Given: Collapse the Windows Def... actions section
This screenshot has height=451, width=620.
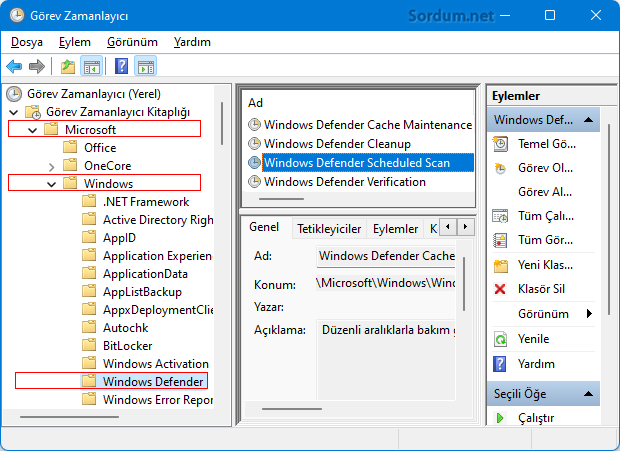Looking at the screenshot, I should [588, 119].
